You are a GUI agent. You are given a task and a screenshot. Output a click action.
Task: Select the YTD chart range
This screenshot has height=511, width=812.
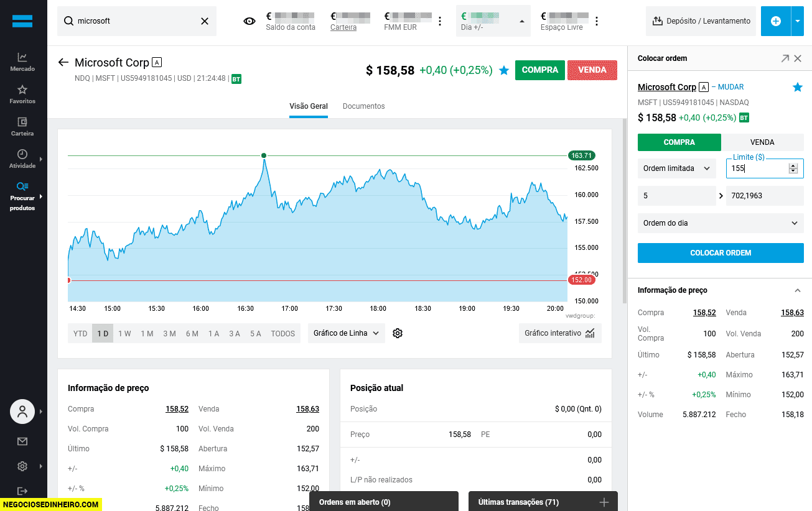(80, 334)
